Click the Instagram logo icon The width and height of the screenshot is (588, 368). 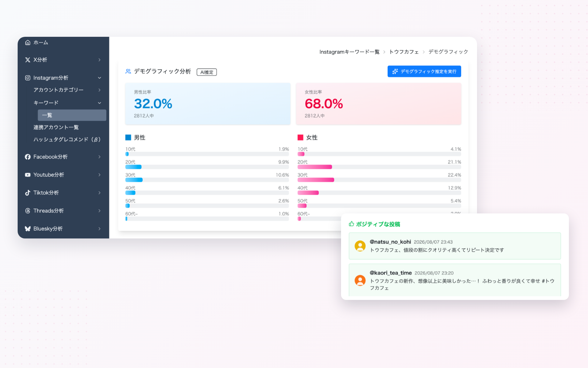(x=28, y=78)
